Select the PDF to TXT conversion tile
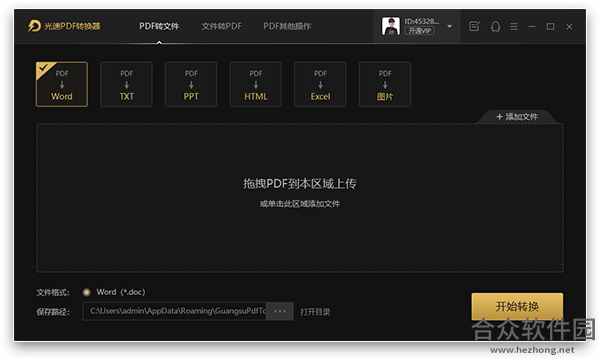The image size is (600, 360). 126,84
